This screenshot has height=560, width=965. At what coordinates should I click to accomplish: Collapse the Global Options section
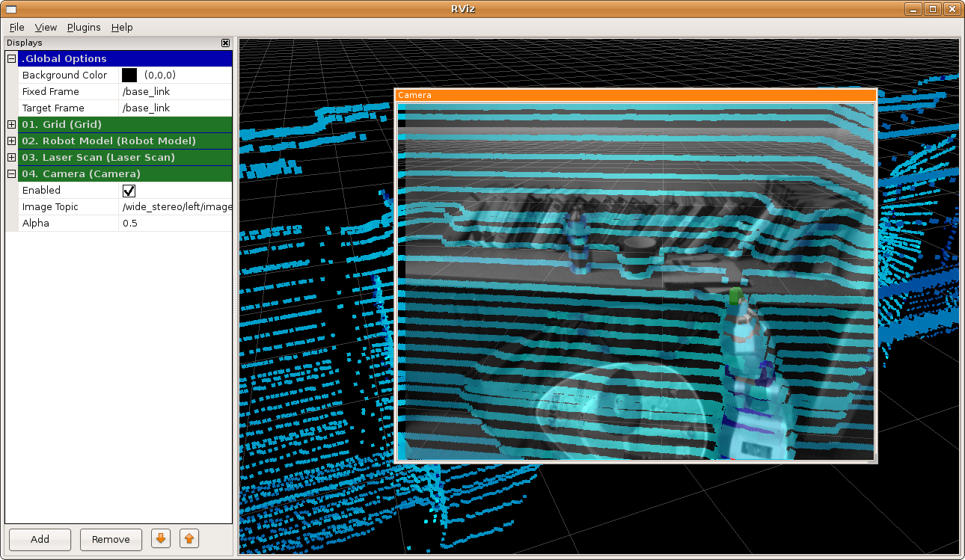pyautogui.click(x=11, y=59)
